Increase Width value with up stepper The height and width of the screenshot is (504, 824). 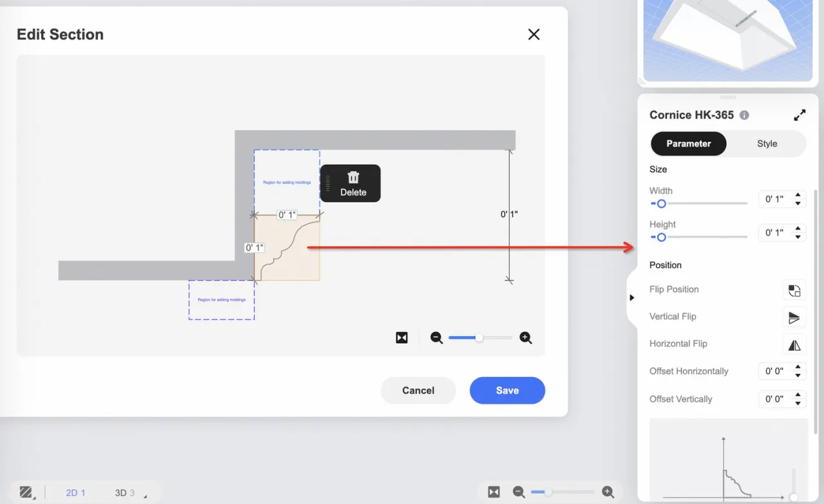coord(798,195)
